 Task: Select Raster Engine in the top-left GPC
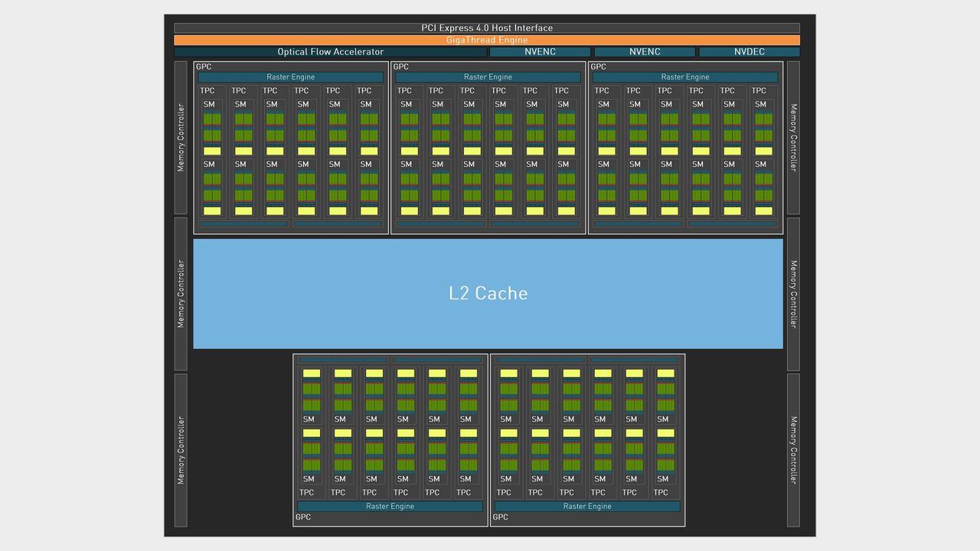[x=291, y=77]
